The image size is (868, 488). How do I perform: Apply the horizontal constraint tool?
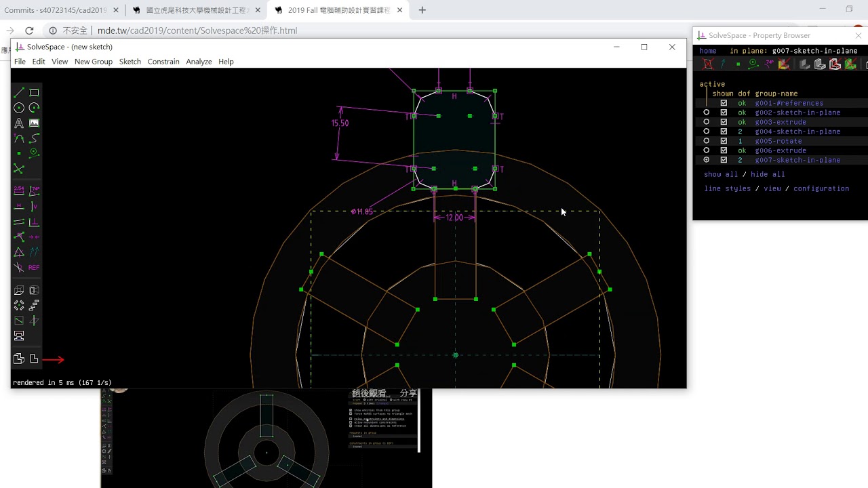tap(19, 207)
